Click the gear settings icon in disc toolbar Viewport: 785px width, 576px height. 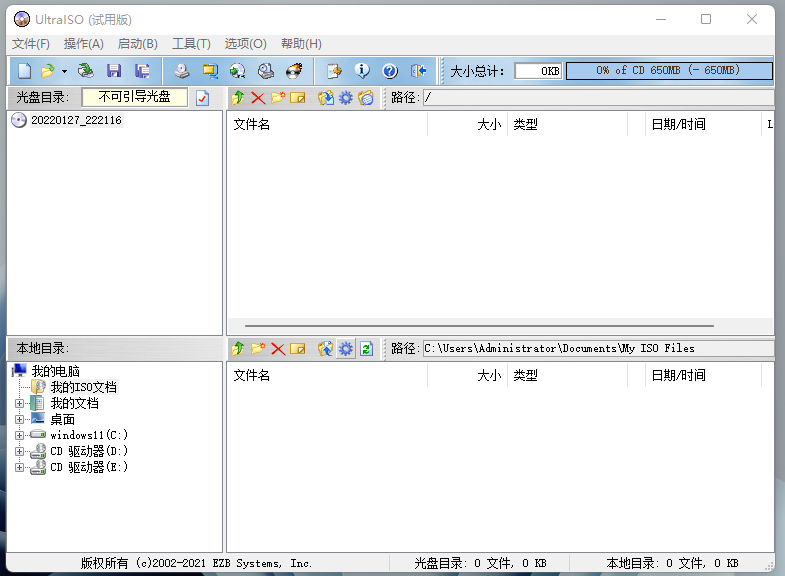(x=346, y=98)
